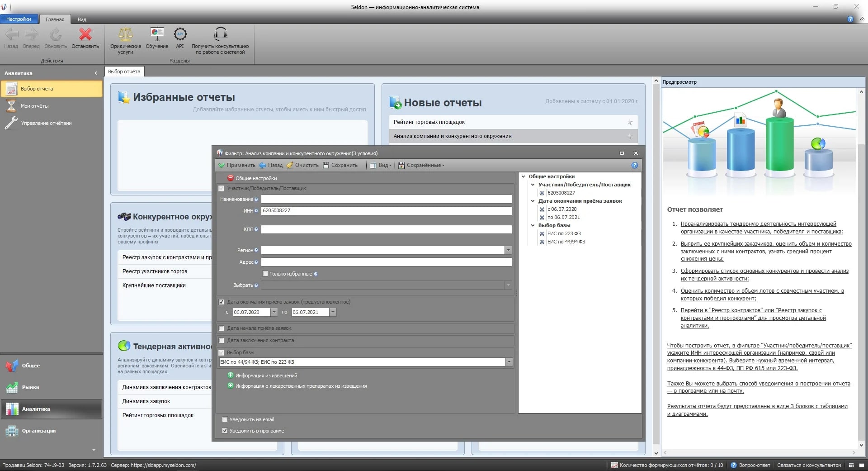Click Сохранить in the filter toolbar
This screenshot has width=868, height=471.
click(340, 165)
